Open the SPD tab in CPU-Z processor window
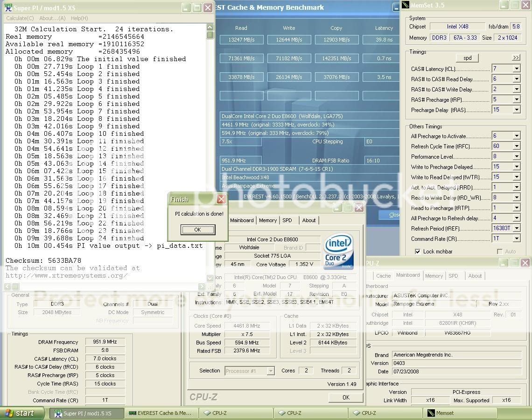Image resolution: width=532 pixels, height=420 pixels. 287,220
